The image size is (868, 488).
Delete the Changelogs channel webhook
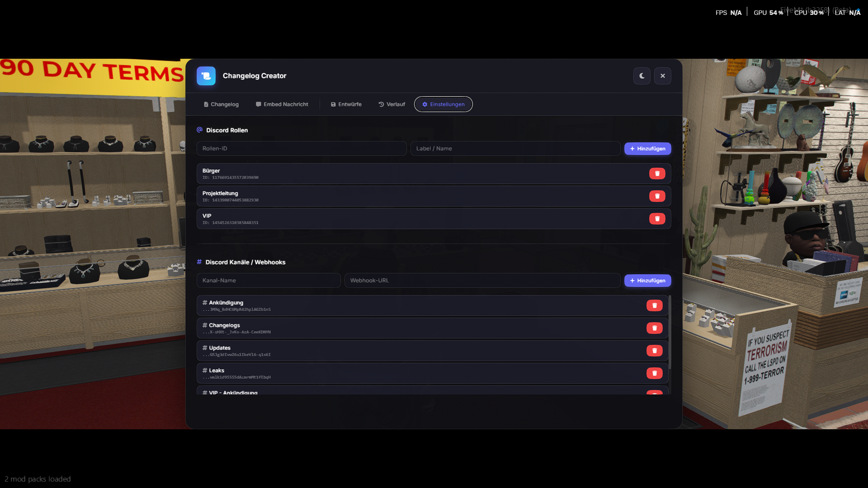coord(655,328)
